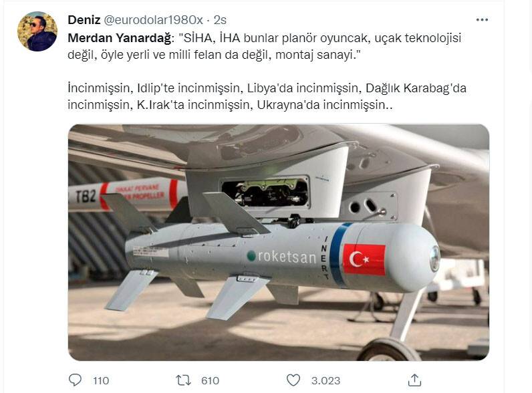Open the @eurodolar1980x handle link
The image size is (532, 393).
pos(152,19)
